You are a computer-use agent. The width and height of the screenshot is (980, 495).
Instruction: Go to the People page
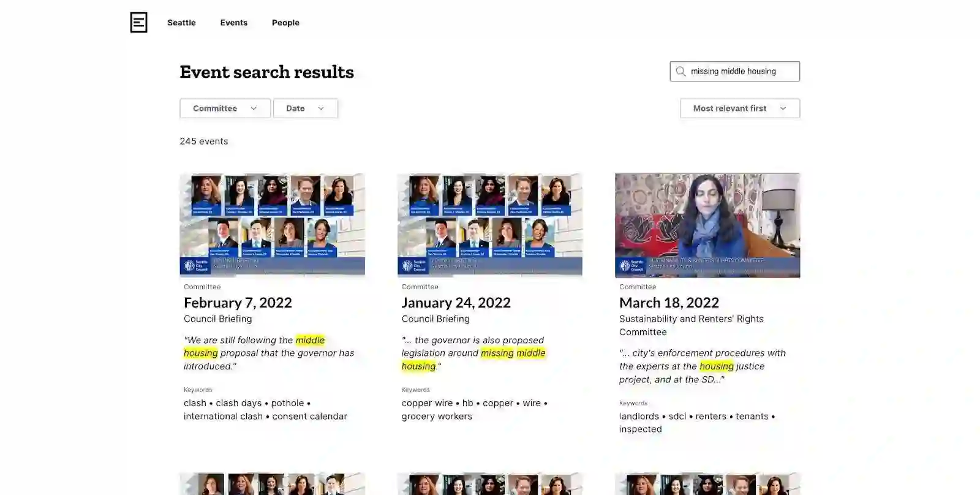(285, 23)
